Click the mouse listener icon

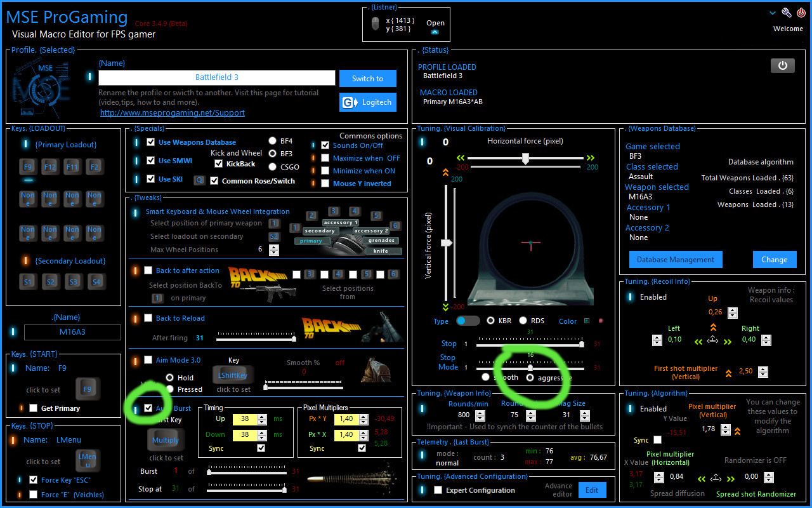[x=376, y=25]
